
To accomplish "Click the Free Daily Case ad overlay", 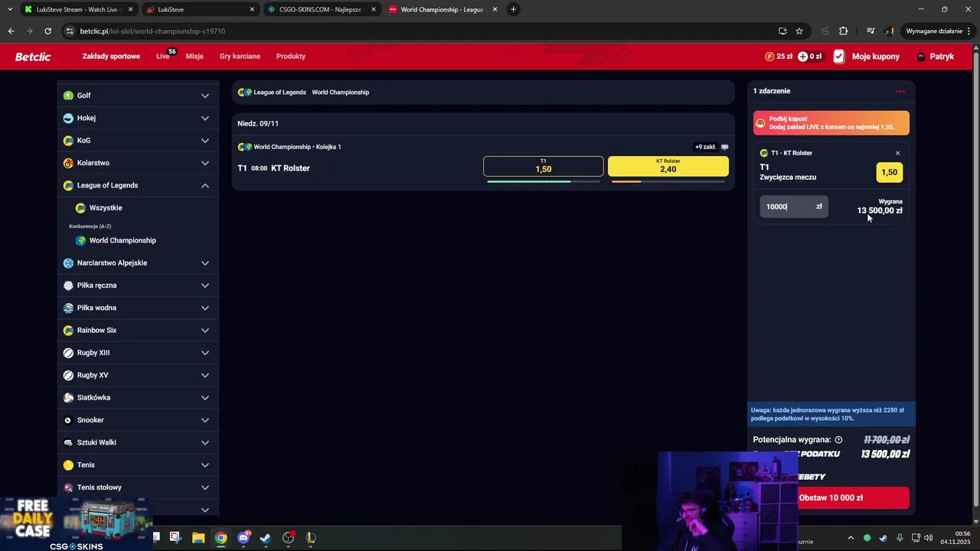I will click(77, 523).
